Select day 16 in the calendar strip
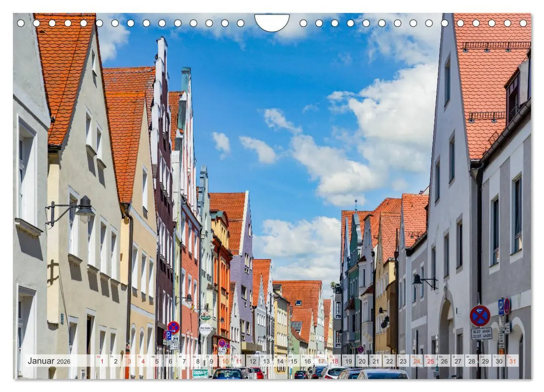This screenshot has width=544, height=392. pos(307,361)
